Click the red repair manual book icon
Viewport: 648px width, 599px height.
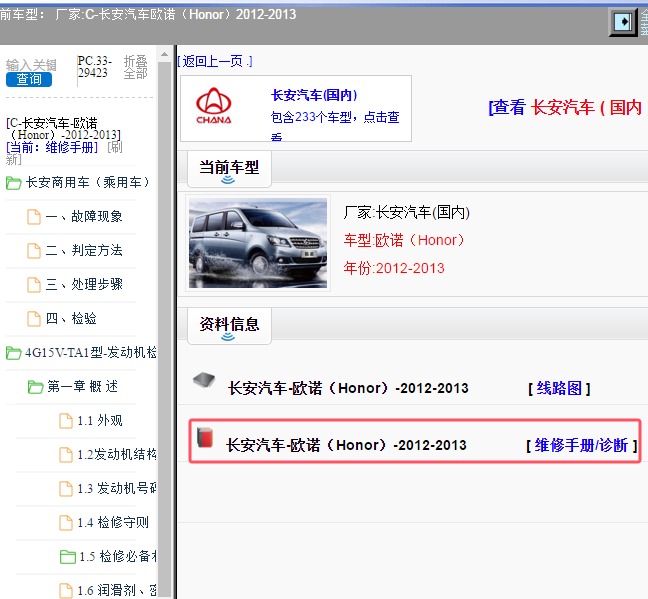(205, 437)
